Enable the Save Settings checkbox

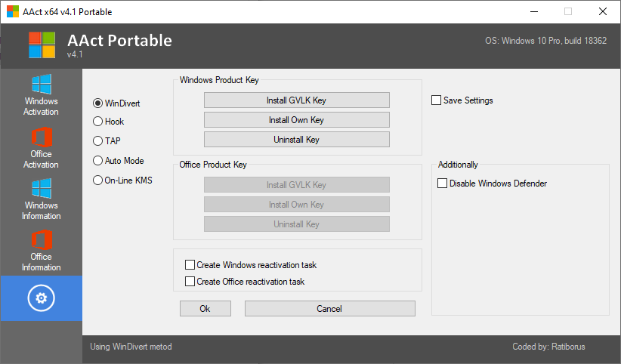point(437,100)
